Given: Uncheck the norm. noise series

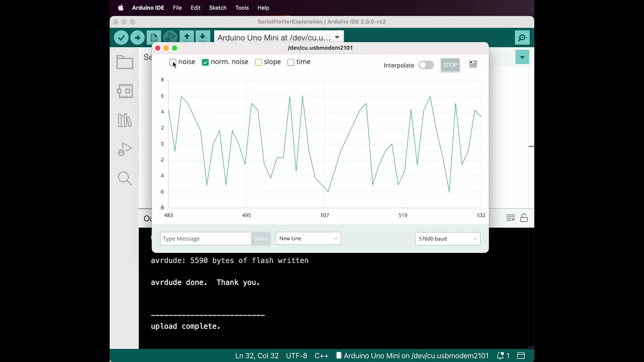Looking at the screenshot, I should tap(205, 62).
